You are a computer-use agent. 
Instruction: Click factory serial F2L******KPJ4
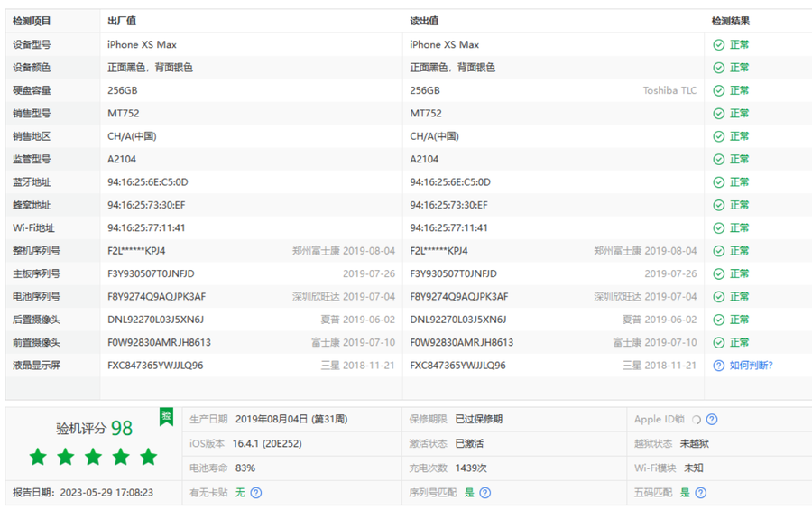tap(136, 251)
